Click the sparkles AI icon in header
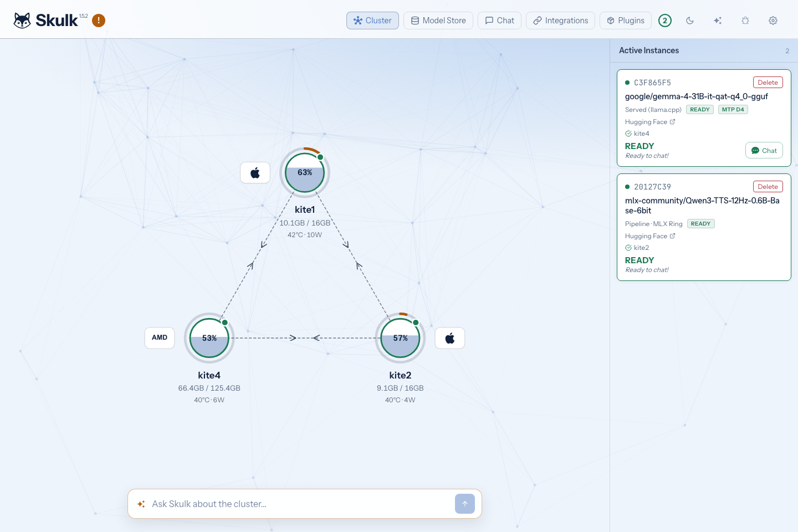The width and height of the screenshot is (798, 532). [x=718, y=21]
